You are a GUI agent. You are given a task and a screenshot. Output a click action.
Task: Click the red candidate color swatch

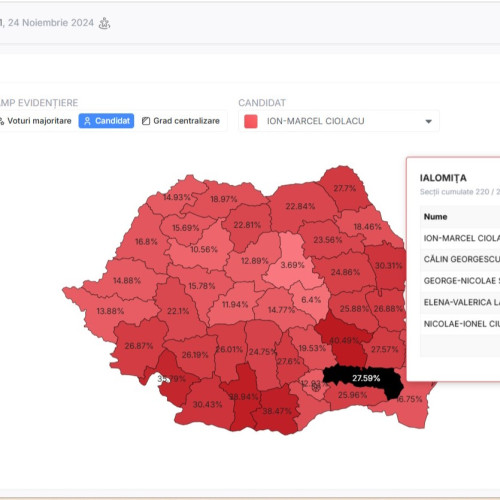tap(251, 121)
